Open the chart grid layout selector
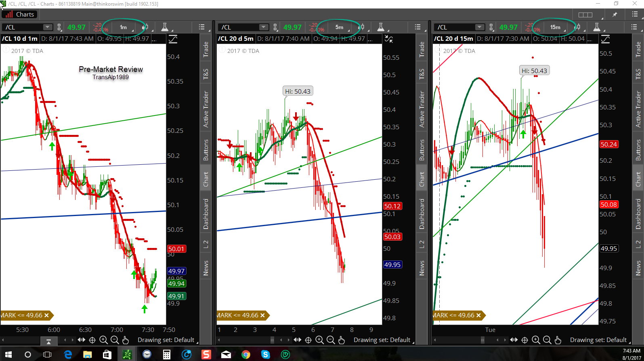The height and width of the screenshot is (361, 644). [585, 15]
